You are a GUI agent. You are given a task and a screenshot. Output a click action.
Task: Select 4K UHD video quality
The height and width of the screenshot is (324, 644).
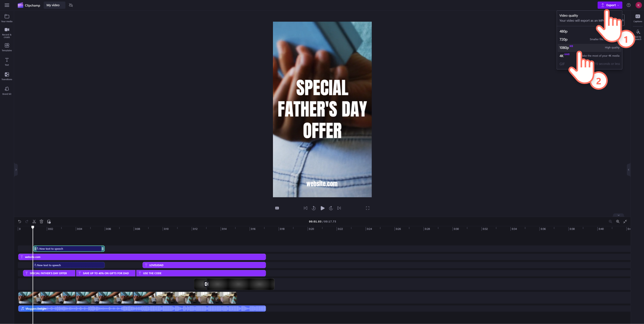point(589,56)
